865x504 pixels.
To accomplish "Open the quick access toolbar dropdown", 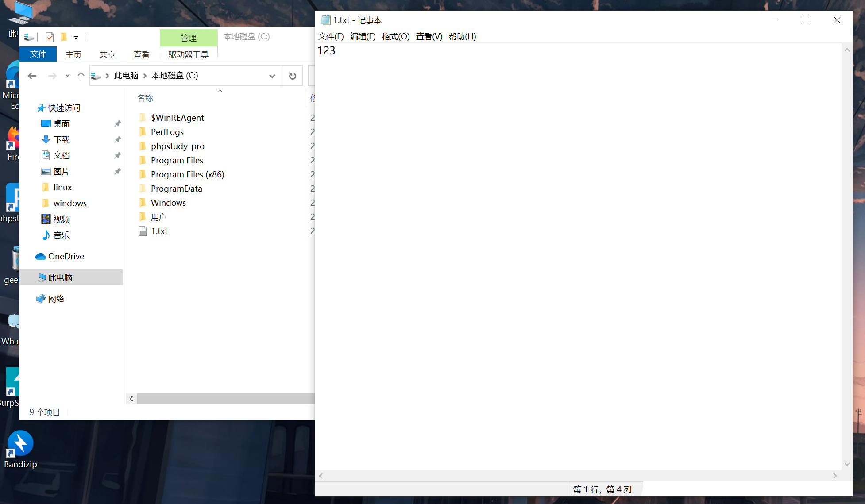I will pos(76,38).
